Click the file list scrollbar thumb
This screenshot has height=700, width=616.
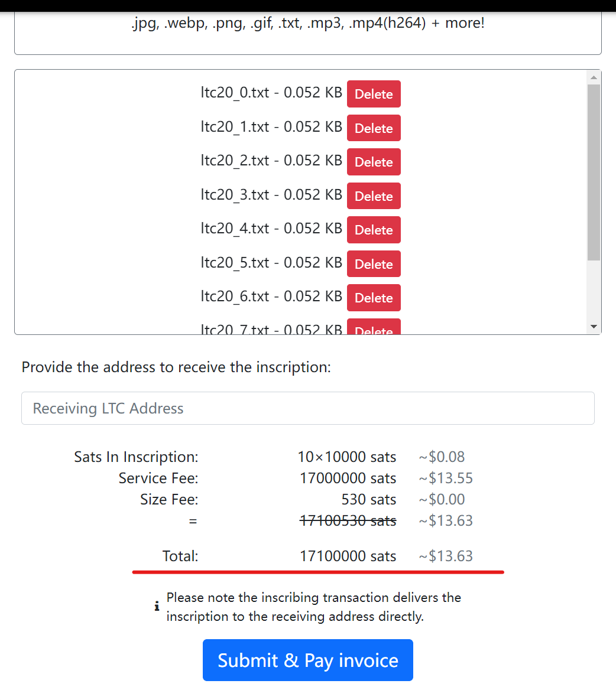click(594, 171)
